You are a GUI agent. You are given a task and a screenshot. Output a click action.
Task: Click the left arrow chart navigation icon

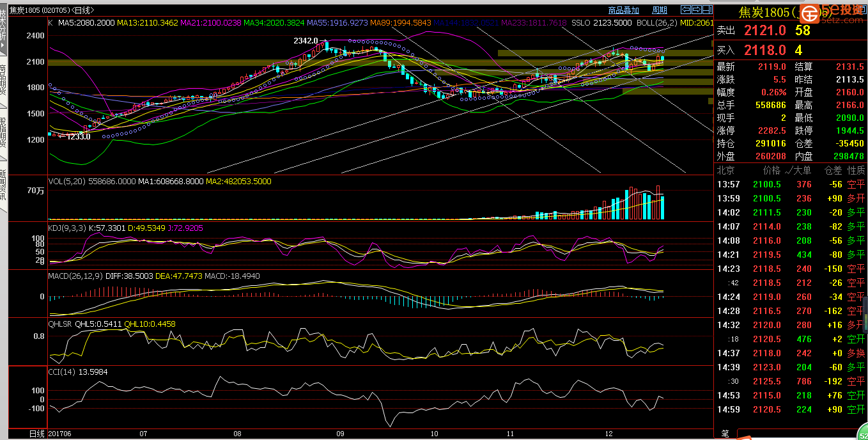click(x=685, y=10)
